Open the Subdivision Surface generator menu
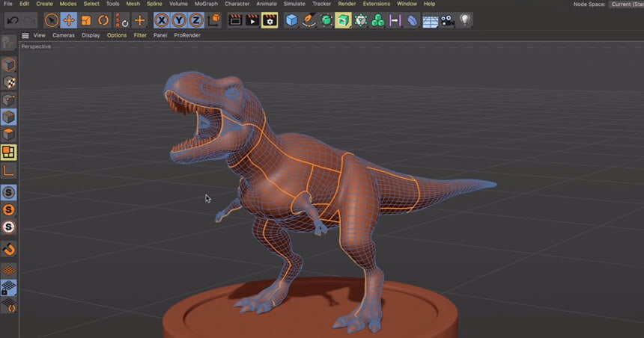The height and width of the screenshot is (338, 644). click(x=326, y=20)
